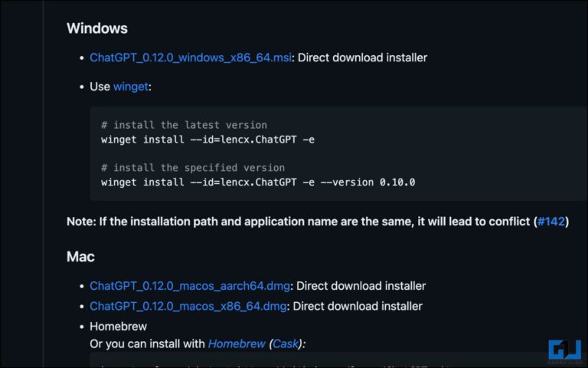This screenshot has height=368, width=588.
Task: Download ChatGPT_0.12.0_macos_aarch64.dmg installer
Action: [190, 286]
